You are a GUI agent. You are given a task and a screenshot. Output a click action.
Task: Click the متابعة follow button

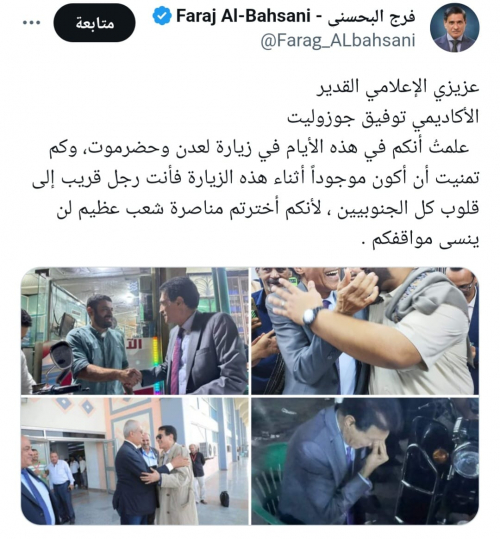[x=95, y=23]
